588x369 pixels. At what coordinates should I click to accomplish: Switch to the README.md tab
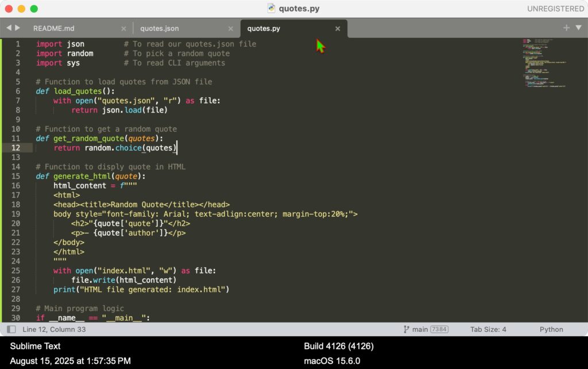coord(53,28)
